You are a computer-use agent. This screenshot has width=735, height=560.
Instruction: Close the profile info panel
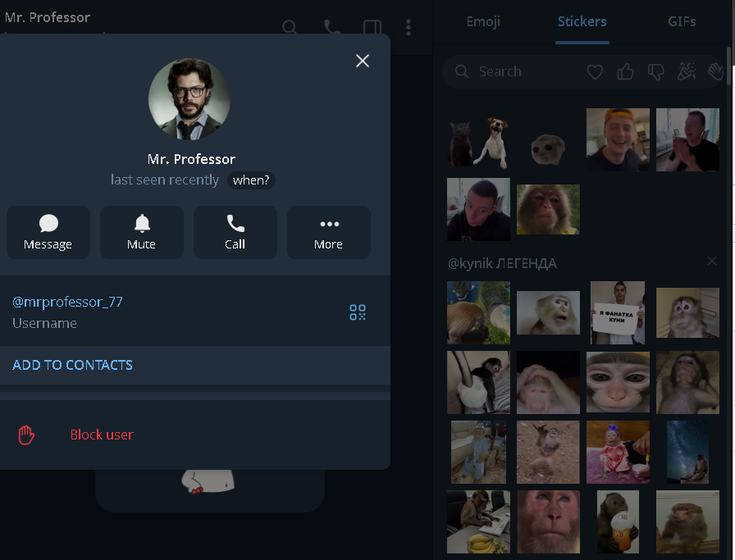(363, 61)
